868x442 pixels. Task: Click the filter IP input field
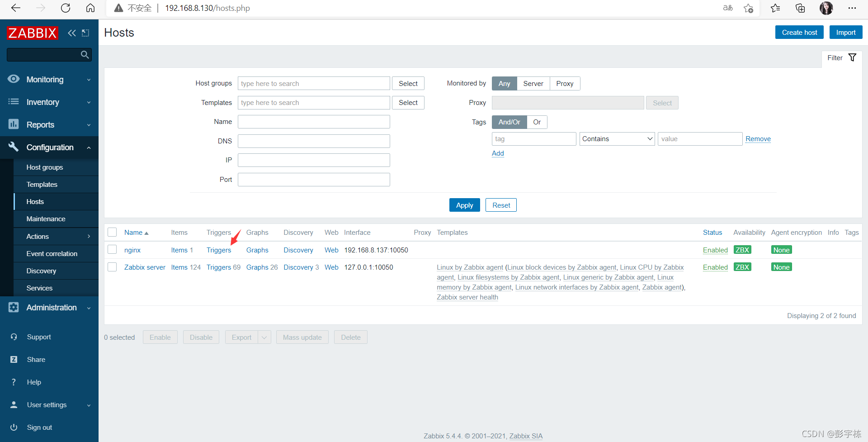[314, 160]
